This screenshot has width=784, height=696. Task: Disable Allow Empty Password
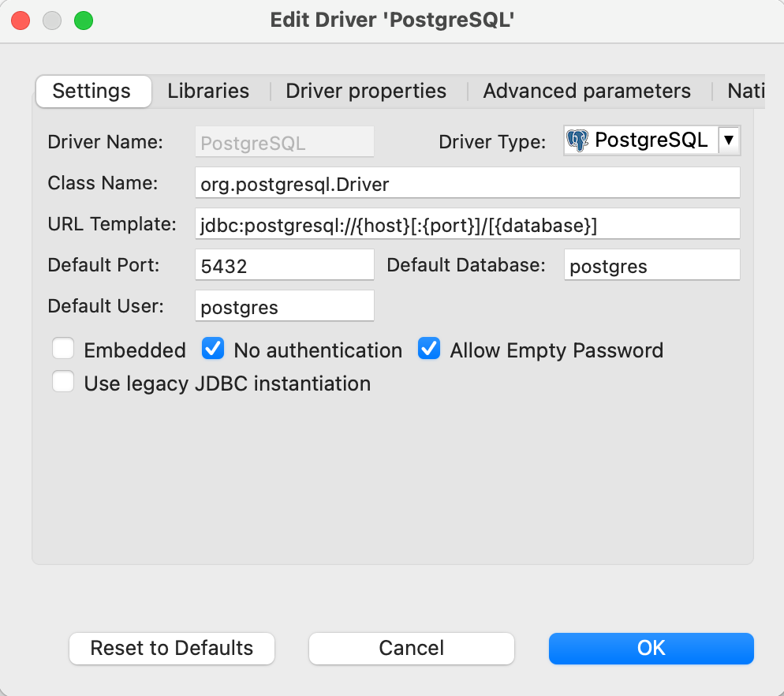pyautogui.click(x=429, y=348)
